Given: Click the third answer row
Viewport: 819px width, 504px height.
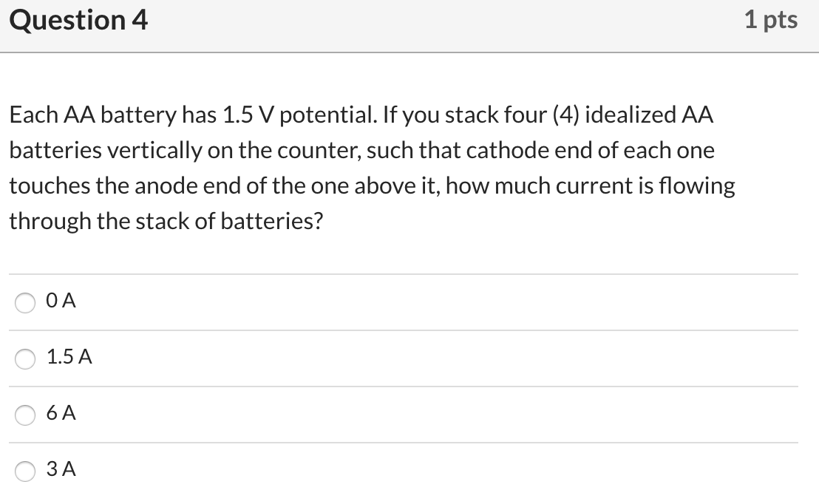Looking at the screenshot, I should (x=407, y=414).
